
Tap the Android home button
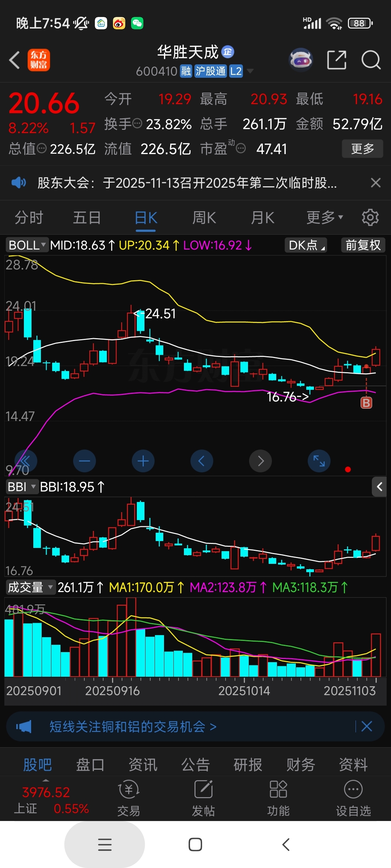click(195, 844)
